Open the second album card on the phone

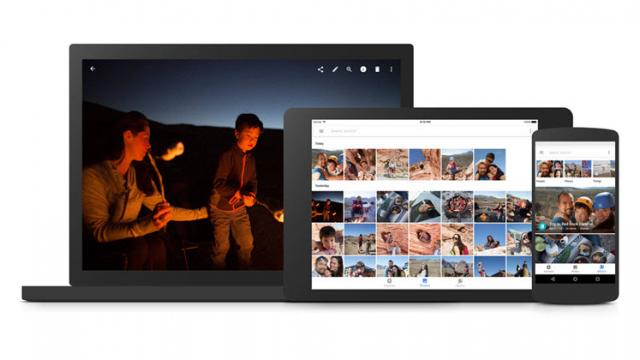tap(575, 249)
